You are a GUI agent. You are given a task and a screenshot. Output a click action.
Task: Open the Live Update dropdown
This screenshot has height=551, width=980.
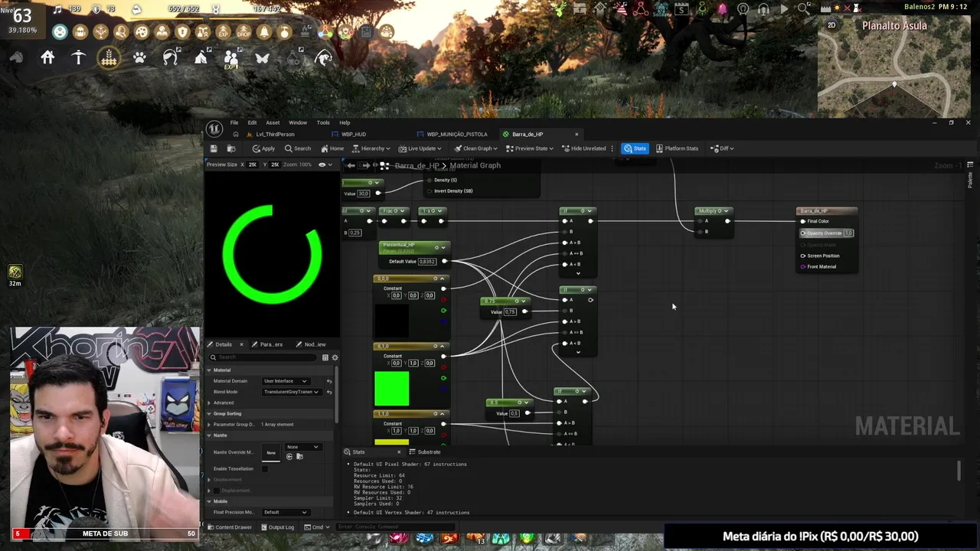(x=420, y=148)
